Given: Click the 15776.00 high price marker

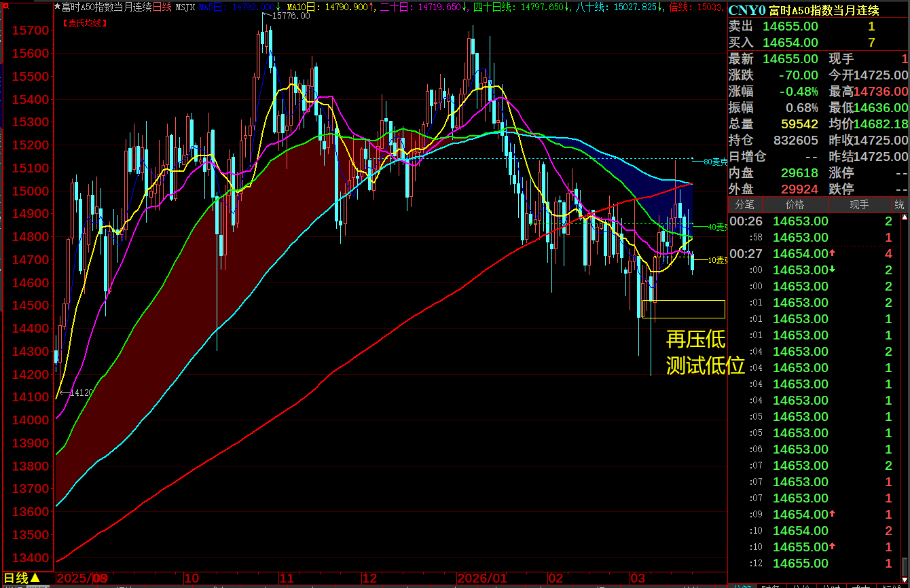Looking at the screenshot, I should [290, 16].
